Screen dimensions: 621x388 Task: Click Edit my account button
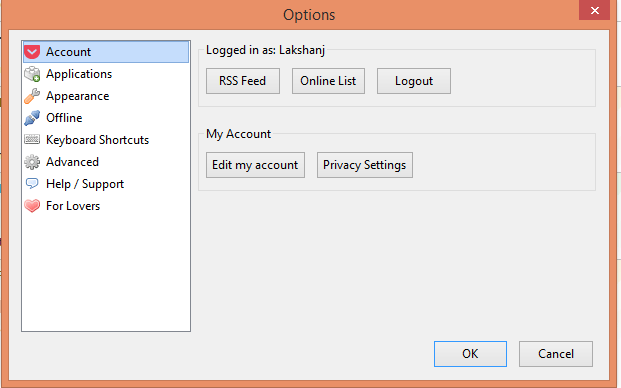pos(255,165)
